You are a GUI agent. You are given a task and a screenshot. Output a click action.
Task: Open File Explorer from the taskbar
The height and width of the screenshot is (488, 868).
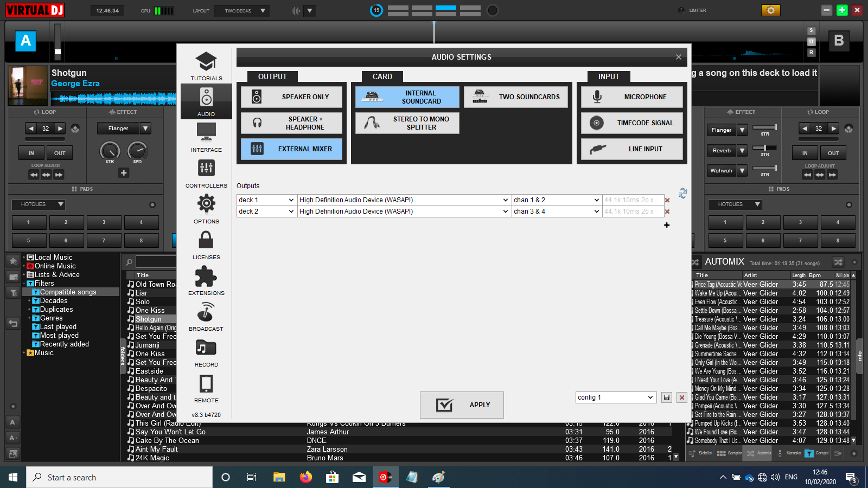click(x=279, y=477)
